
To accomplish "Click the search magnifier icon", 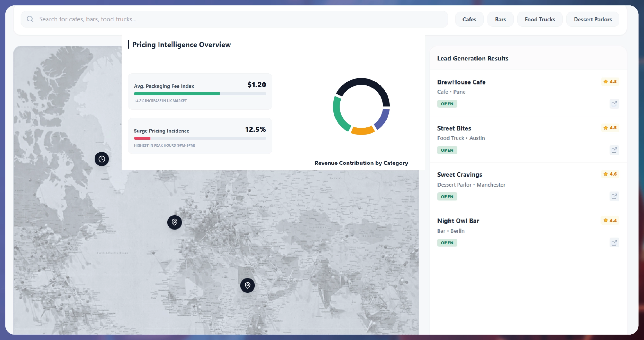I will 30,19.
